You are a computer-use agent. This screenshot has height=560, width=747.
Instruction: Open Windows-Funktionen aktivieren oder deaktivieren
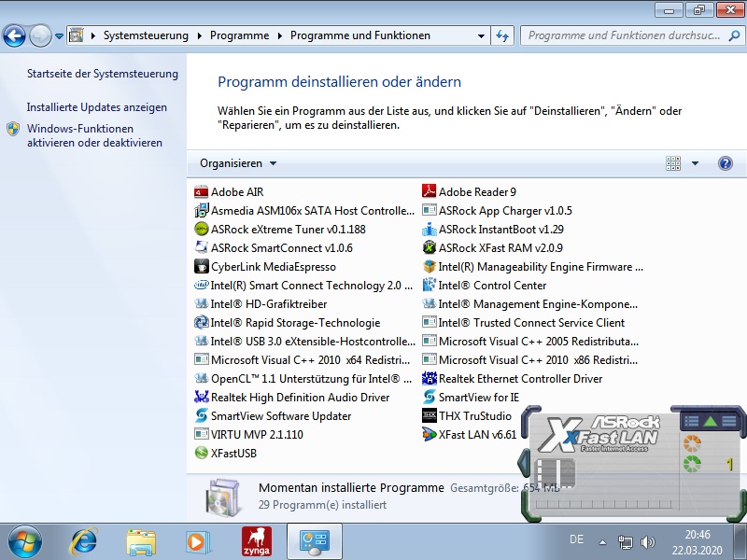[94, 135]
